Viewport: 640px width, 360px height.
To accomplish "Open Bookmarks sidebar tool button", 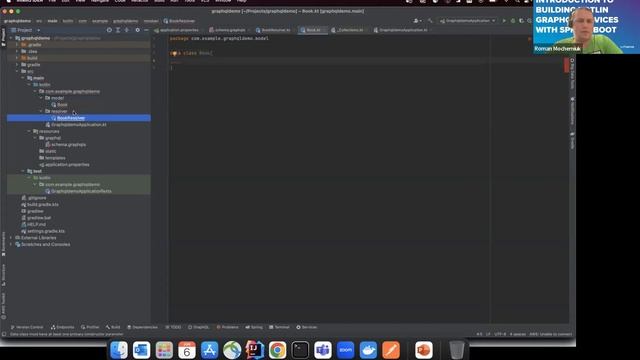I will (x=4, y=244).
